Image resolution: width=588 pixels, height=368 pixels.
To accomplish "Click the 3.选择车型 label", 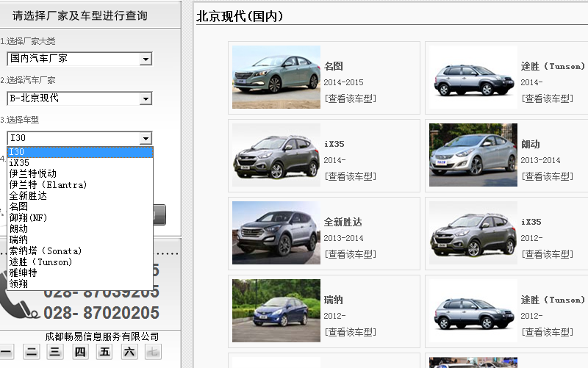I will tap(20, 120).
